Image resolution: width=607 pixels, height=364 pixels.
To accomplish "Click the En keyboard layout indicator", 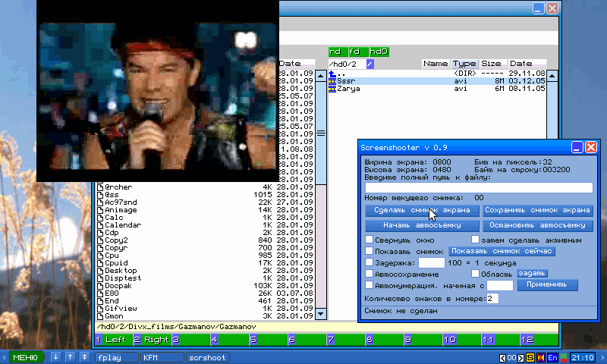I will tap(552, 357).
